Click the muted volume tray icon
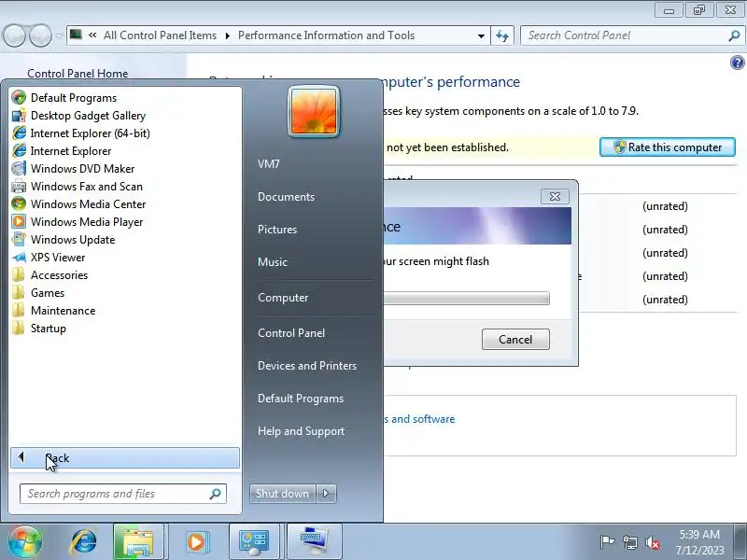 652,542
